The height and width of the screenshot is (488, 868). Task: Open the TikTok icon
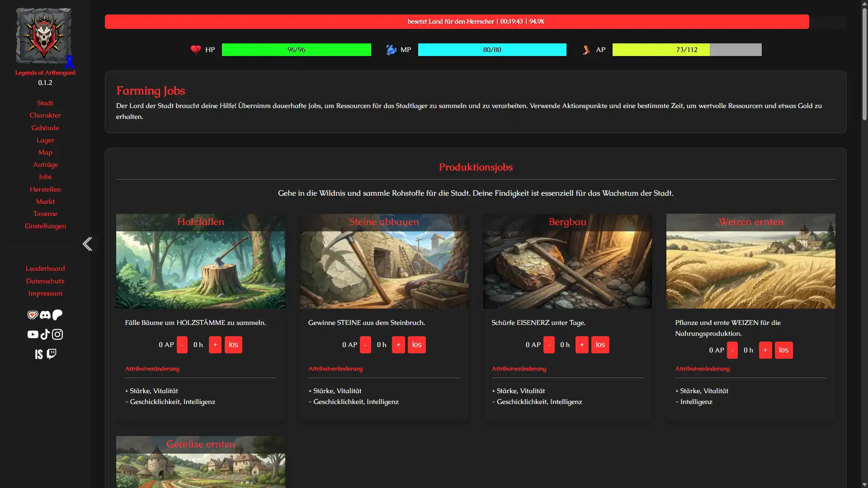coord(45,334)
